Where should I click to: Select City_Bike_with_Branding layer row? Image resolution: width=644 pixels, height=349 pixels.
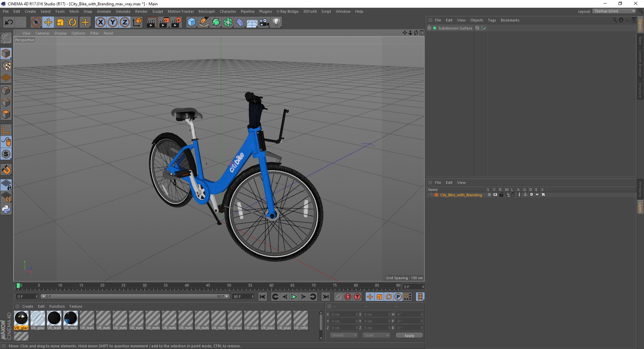[x=461, y=195]
